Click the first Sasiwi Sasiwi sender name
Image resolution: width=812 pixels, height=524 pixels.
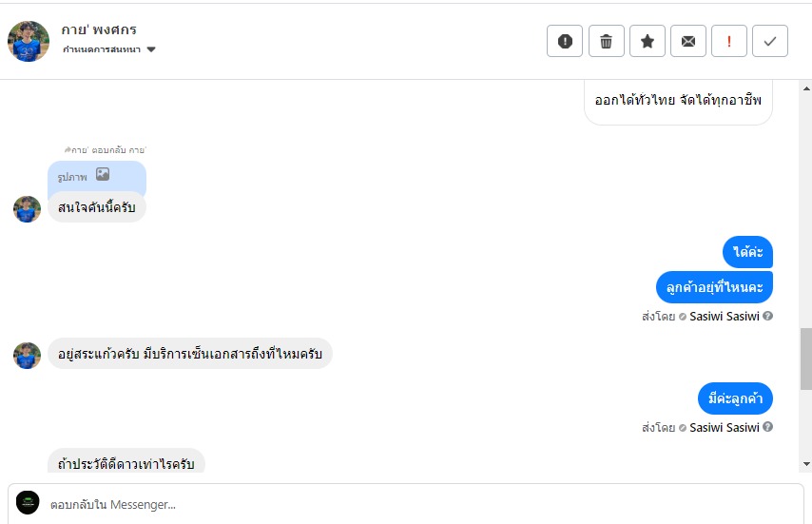[x=724, y=316]
